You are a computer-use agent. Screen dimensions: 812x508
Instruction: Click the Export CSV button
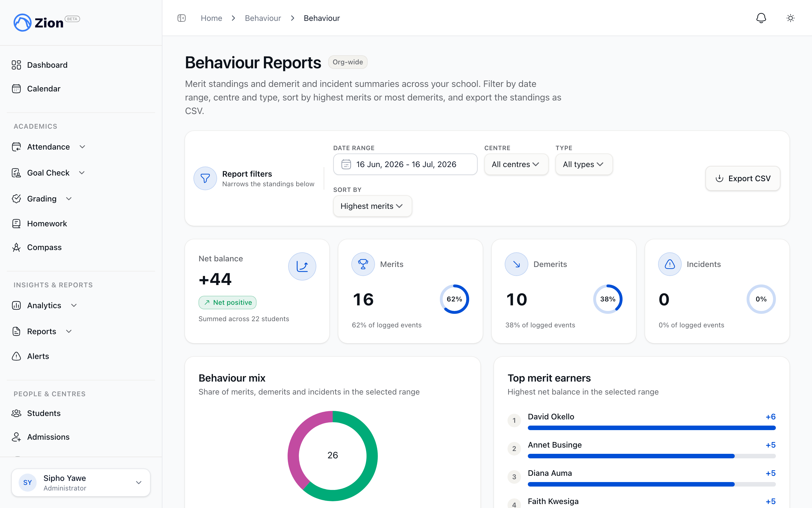pyautogui.click(x=743, y=178)
